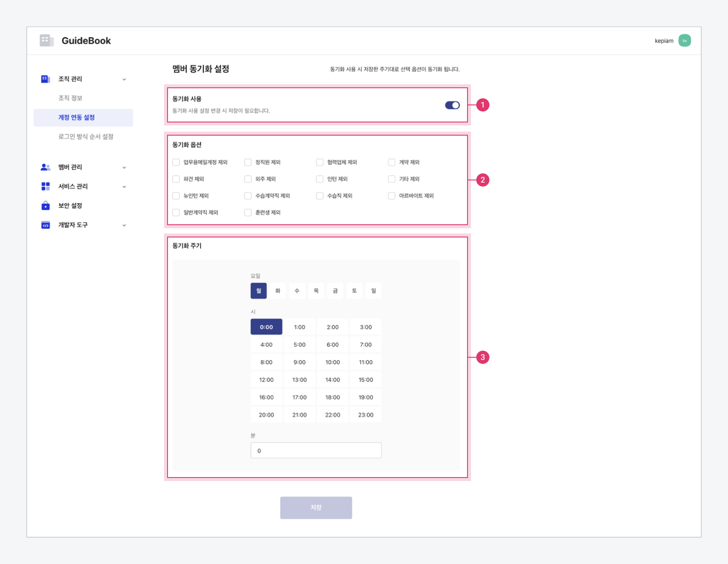Select 금 weekday button
The height and width of the screenshot is (564, 728).
coord(335,291)
